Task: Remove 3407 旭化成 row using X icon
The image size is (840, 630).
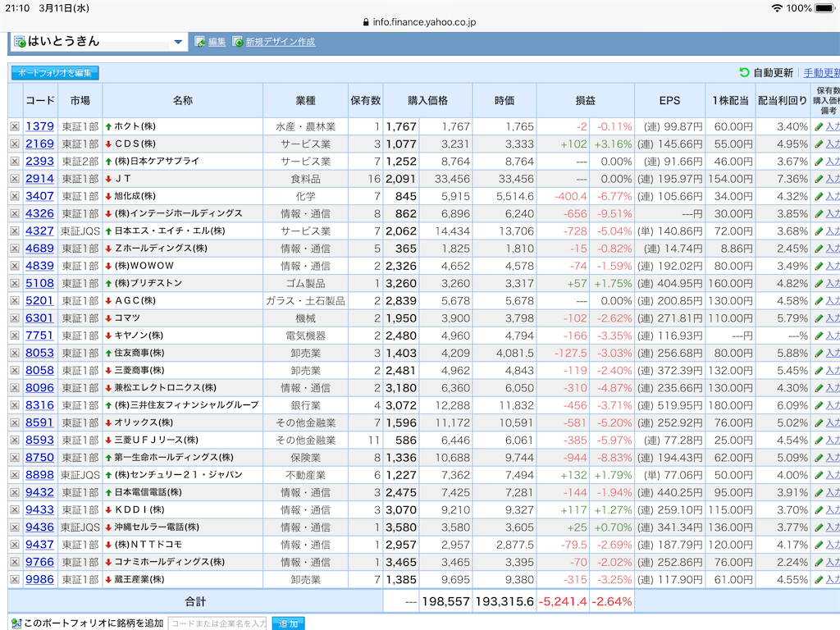Action: [15, 196]
